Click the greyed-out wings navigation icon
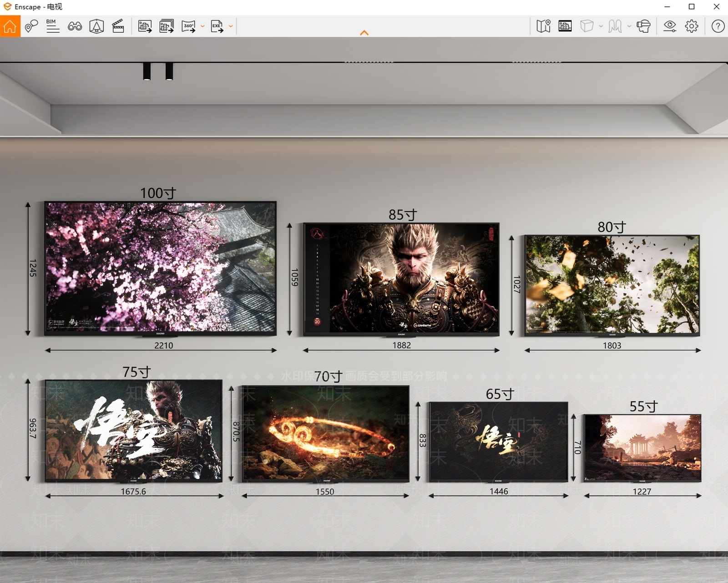Viewport: 728px width, 583px height. point(615,26)
